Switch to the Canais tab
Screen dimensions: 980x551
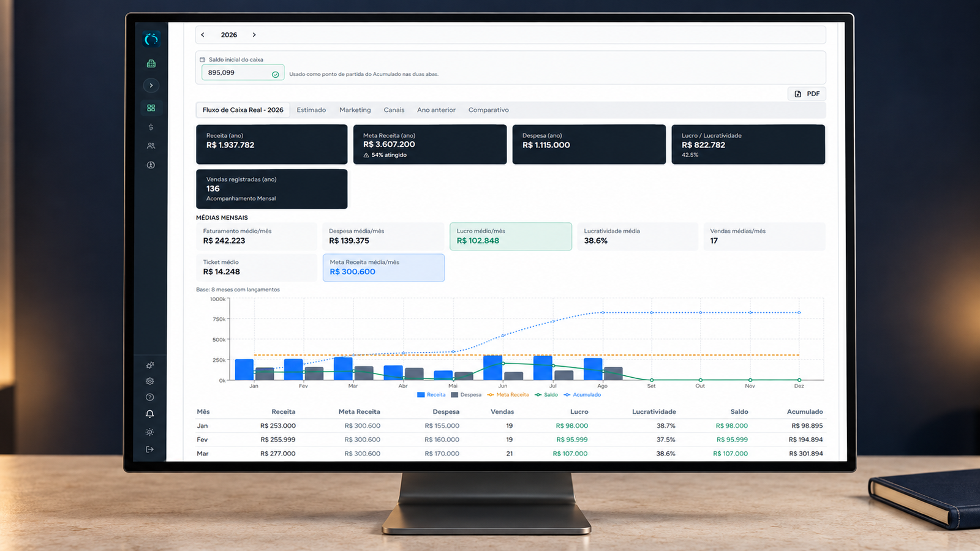tap(394, 110)
